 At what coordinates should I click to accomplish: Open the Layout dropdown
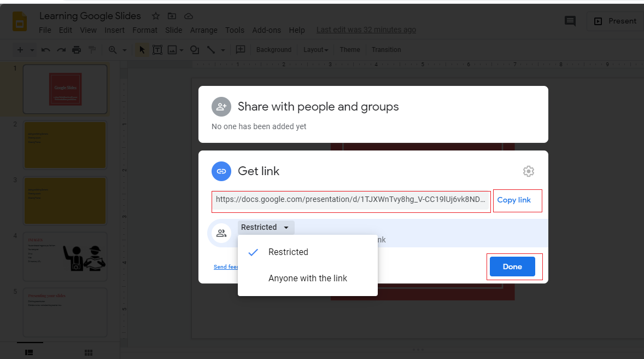tap(316, 50)
